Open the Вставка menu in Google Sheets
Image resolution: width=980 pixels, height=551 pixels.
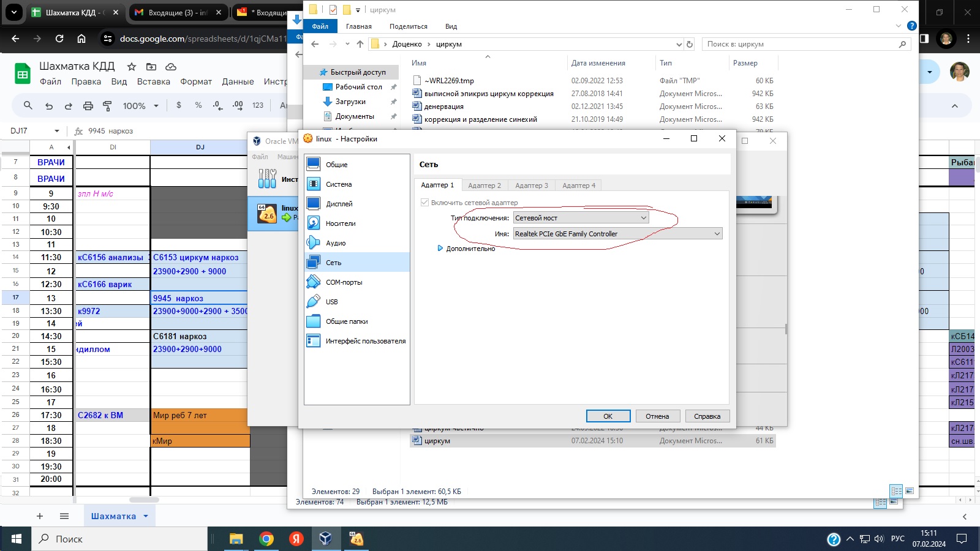(154, 81)
